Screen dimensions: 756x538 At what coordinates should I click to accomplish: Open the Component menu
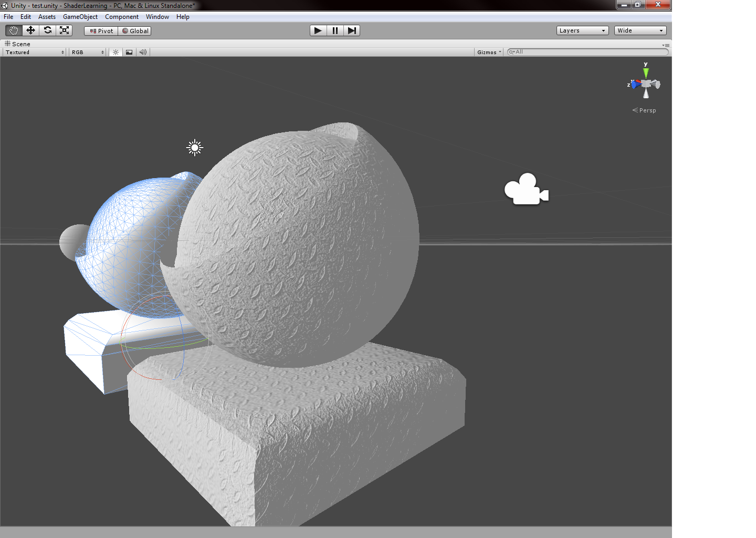click(122, 17)
